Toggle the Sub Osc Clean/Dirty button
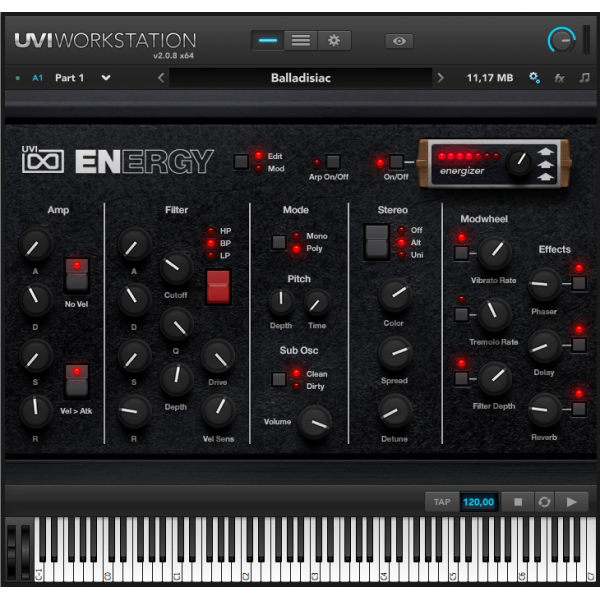The image size is (600, 600). tap(279, 379)
